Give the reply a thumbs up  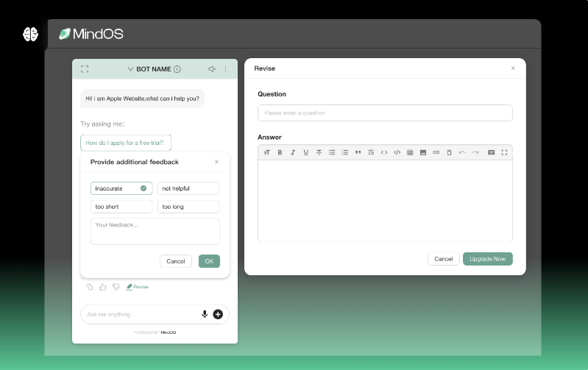point(103,287)
